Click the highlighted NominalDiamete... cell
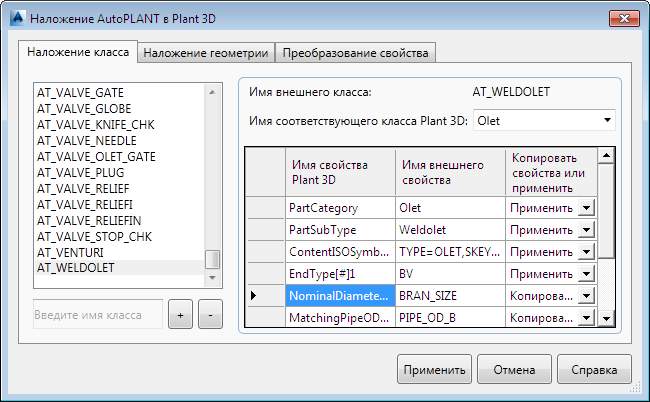 tap(340, 295)
